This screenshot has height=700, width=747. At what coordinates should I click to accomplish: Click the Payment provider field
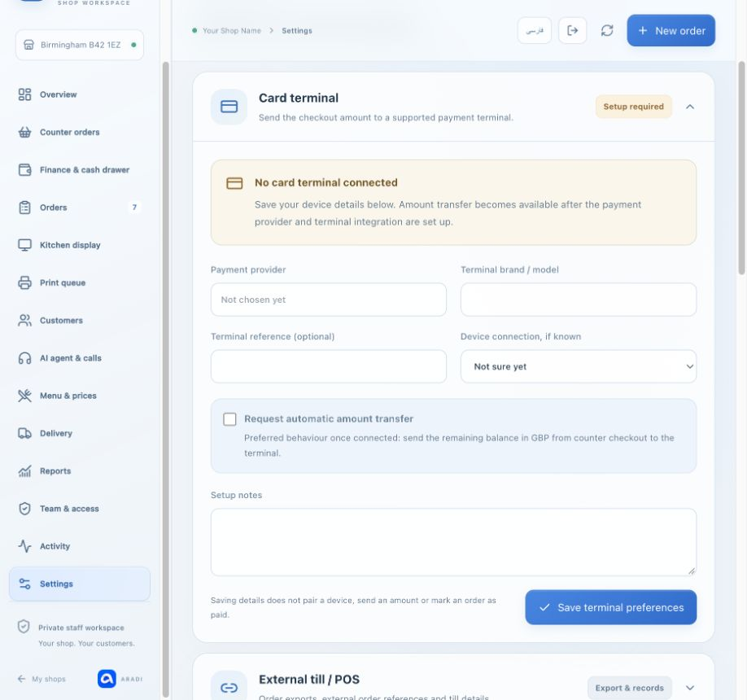pyautogui.click(x=328, y=300)
